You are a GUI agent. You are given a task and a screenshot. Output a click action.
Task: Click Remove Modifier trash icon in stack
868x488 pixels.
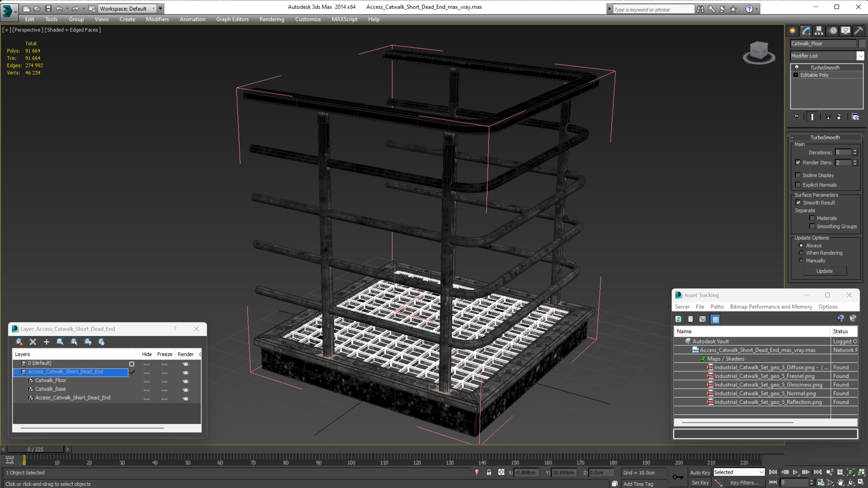pos(839,117)
